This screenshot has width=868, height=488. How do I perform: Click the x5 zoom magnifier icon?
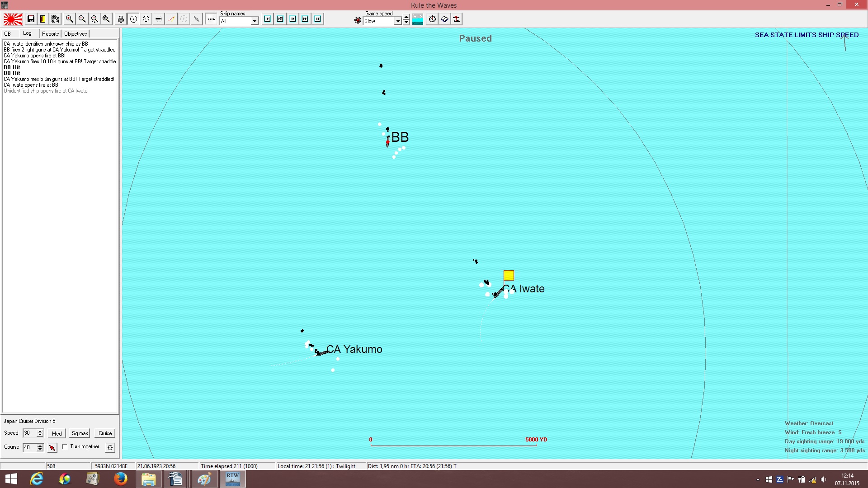click(x=94, y=19)
